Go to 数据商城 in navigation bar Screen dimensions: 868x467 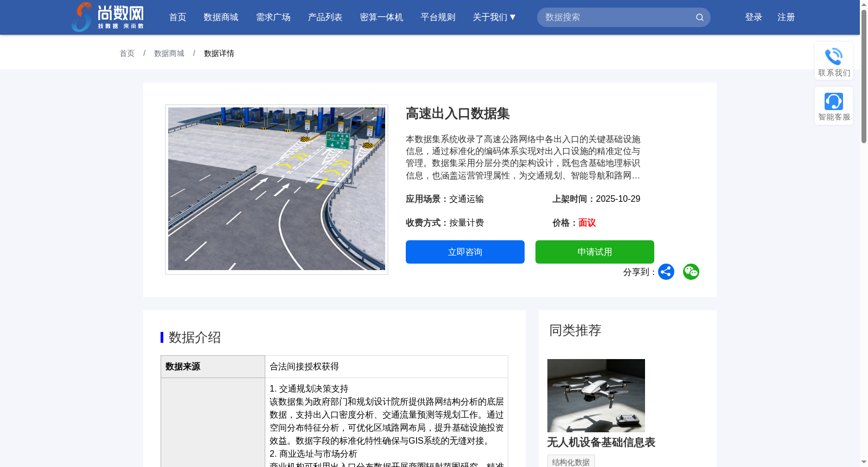pyautogui.click(x=221, y=17)
